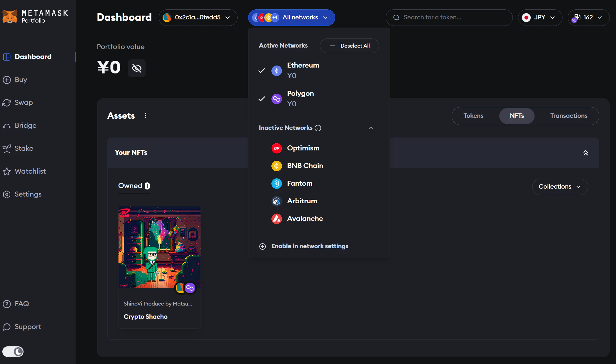Uncheck the Polygon network checkmark
The image size is (616, 364).
[262, 99]
